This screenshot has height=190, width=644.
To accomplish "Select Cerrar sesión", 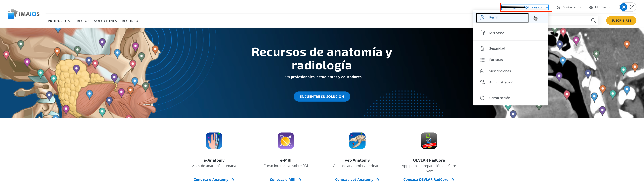I will pos(511,98).
